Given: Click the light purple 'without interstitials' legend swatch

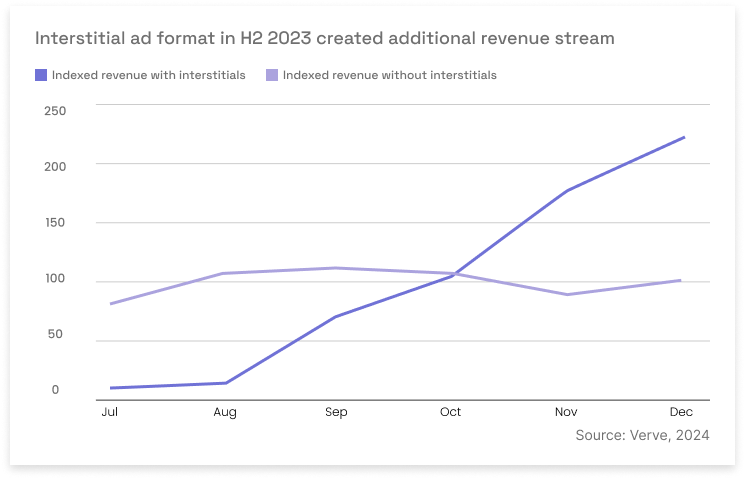Looking at the screenshot, I should 272,75.
